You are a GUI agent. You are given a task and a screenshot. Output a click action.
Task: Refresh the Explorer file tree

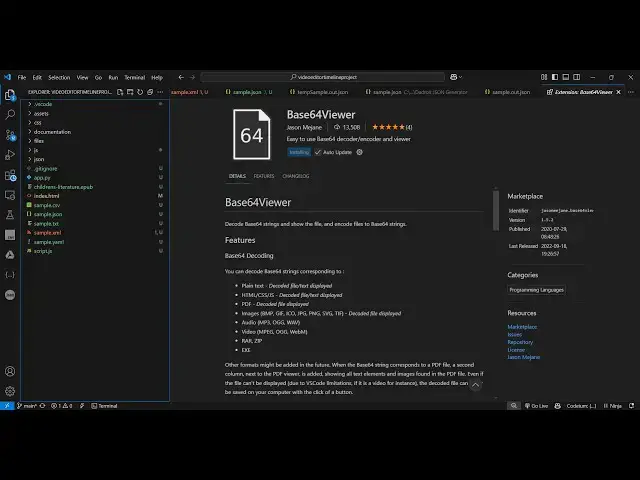[x=140, y=92]
